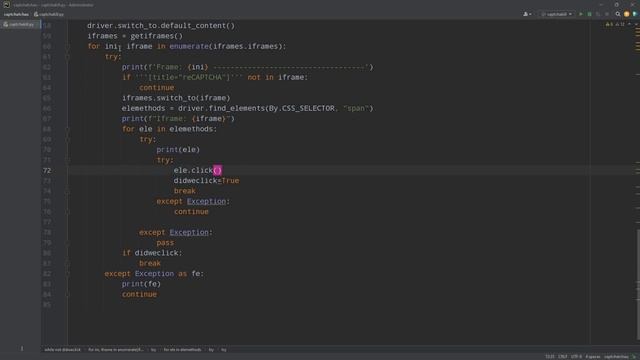
Task: Place cursor on ele.click() call
Action: (x=198, y=170)
